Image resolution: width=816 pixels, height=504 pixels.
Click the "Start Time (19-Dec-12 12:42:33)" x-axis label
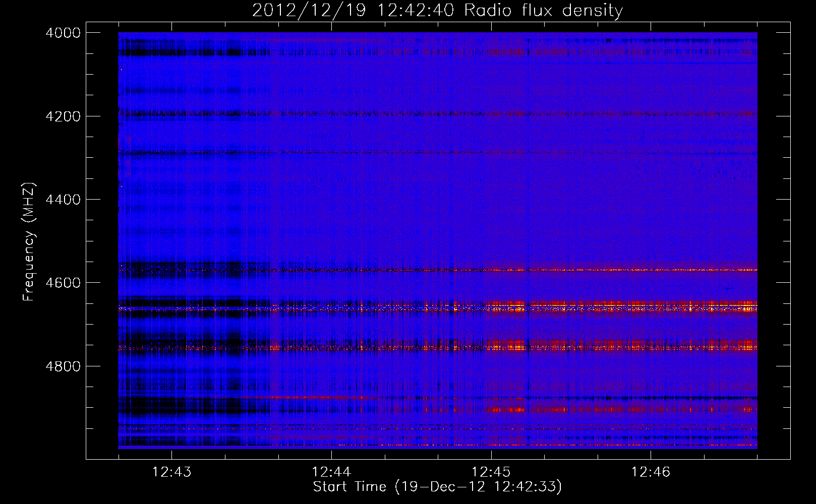[x=437, y=487]
